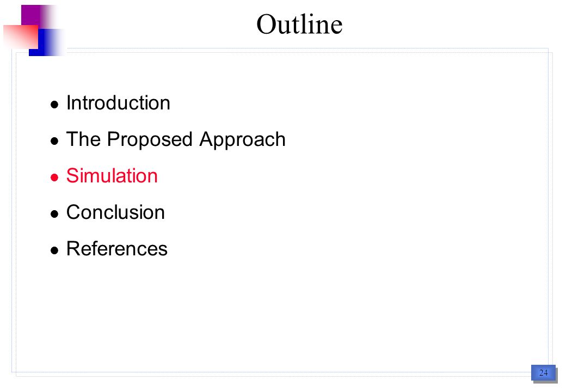Jump to the Introduction outline item

[x=118, y=103]
